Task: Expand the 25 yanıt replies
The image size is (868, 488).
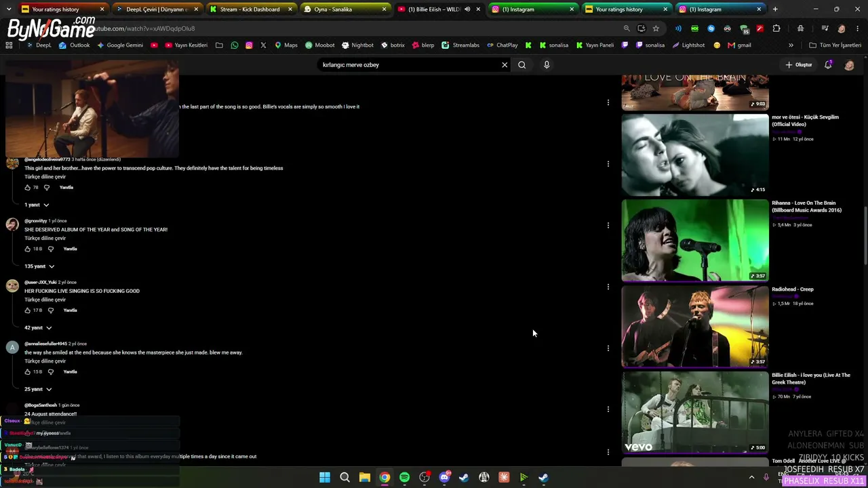Action: pyautogui.click(x=39, y=390)
